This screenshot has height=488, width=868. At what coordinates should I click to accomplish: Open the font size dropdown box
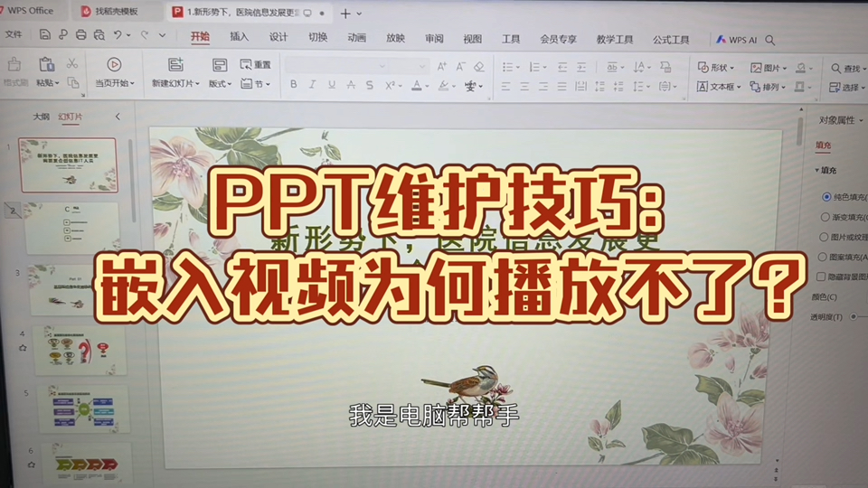[x=409, y=66]
